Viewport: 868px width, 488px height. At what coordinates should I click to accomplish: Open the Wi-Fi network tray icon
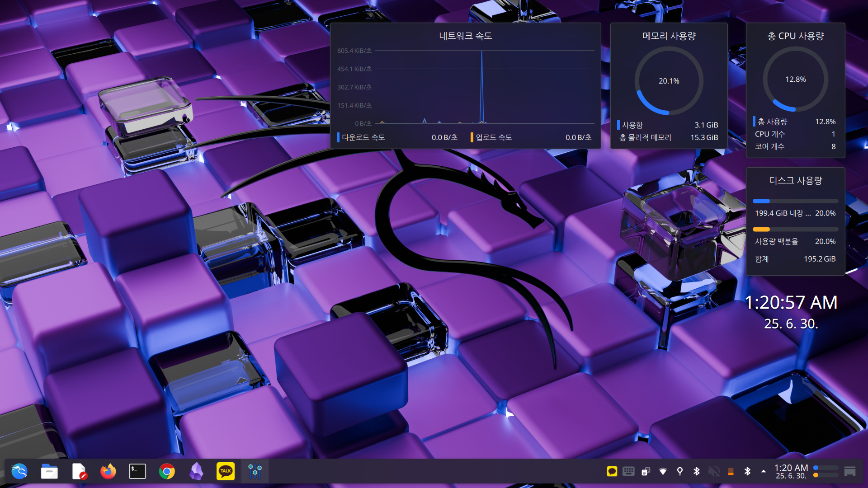point(663,471)
